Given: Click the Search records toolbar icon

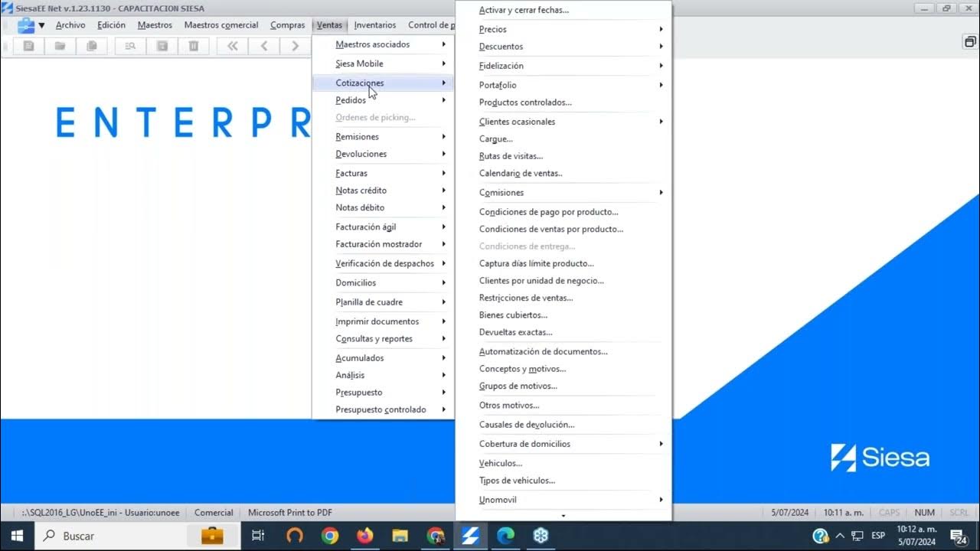Looking at the screenshot, I should [x=130, y=46].
